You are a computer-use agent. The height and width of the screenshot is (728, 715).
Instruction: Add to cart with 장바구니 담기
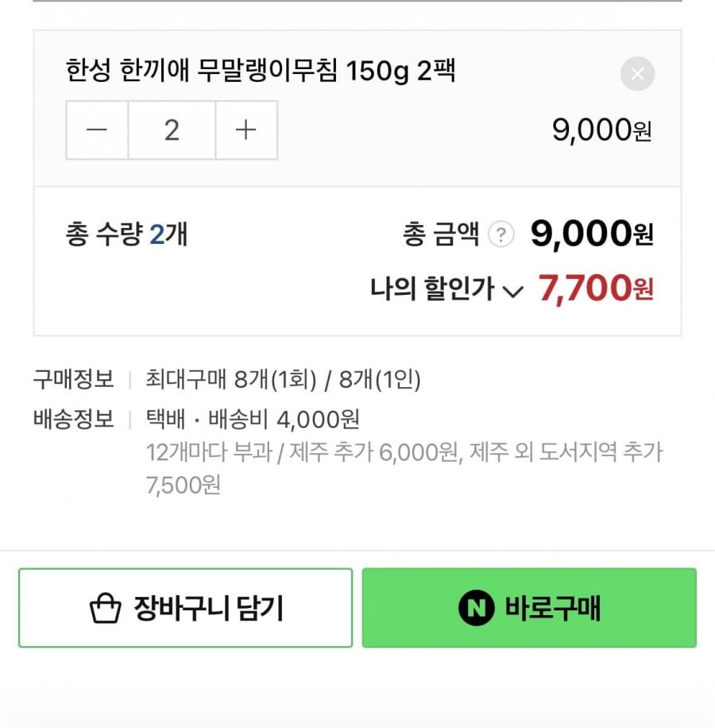coord(185,609)
